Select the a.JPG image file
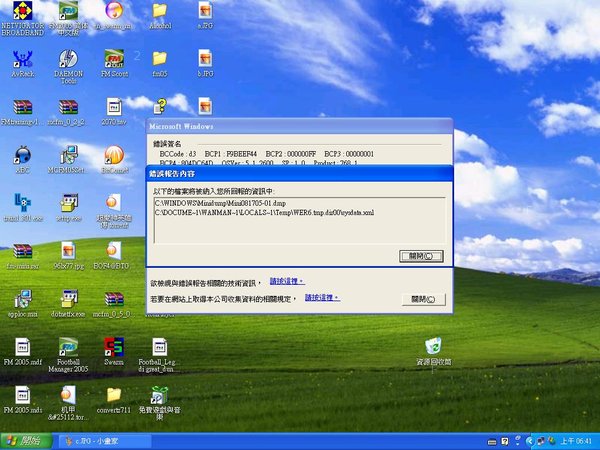Viewport: 600px width, 450px height. 205,16
